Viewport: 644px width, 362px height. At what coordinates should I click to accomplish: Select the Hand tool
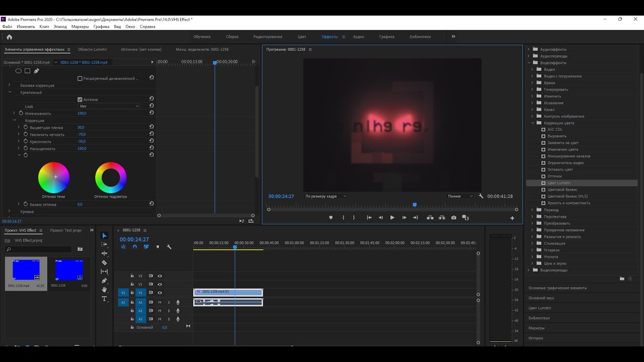104,290
